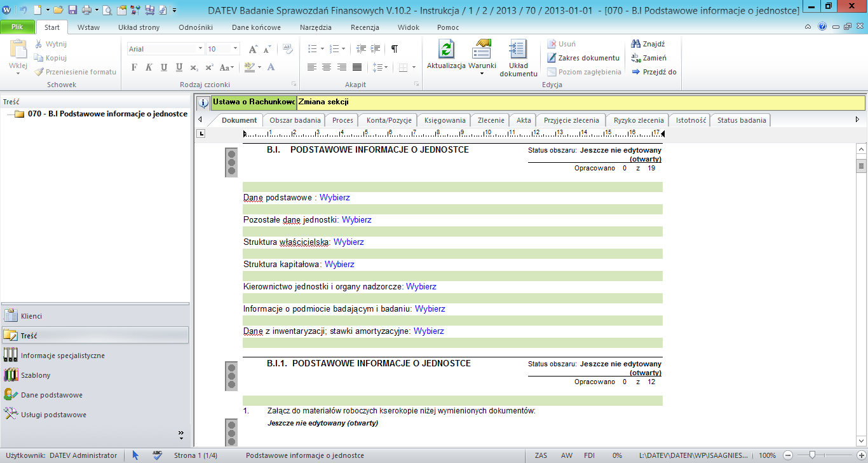Open the Księgowania document tab
This screenshot has width=868, height=463.
[x=445, y=120]
